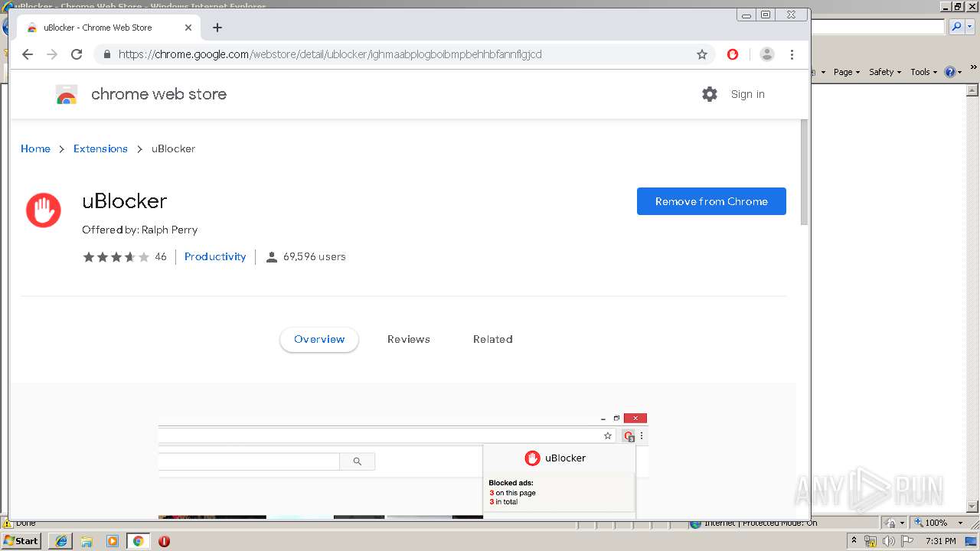Open the file explorer folder in taskbar
The width and height of the screenshot is (980, 551).
pyautogui.click(x=87, y=540)
